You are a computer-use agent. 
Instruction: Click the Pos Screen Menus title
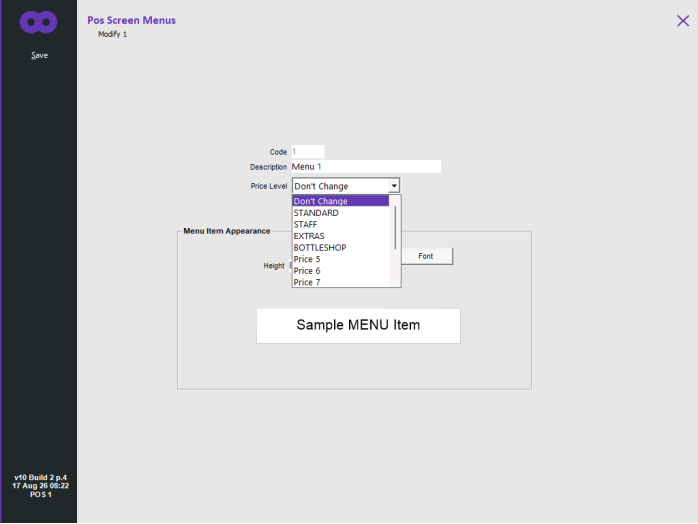coord(131,20)
